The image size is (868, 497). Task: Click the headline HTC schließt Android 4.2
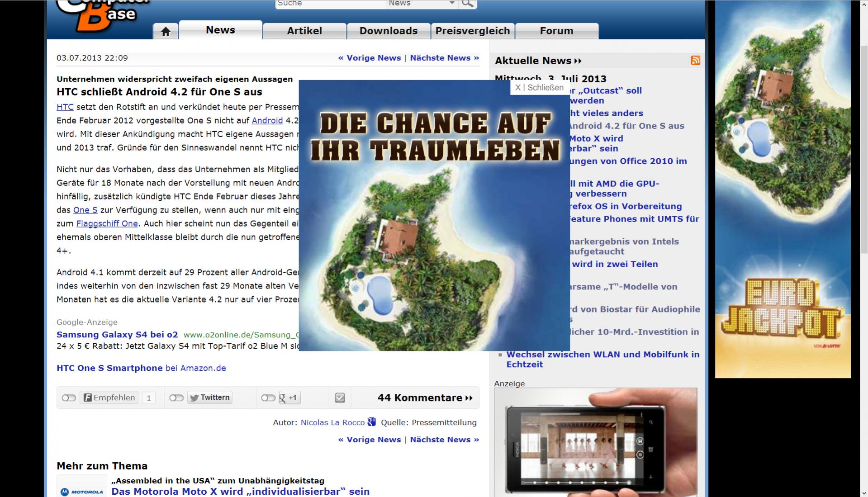point(159,92)
